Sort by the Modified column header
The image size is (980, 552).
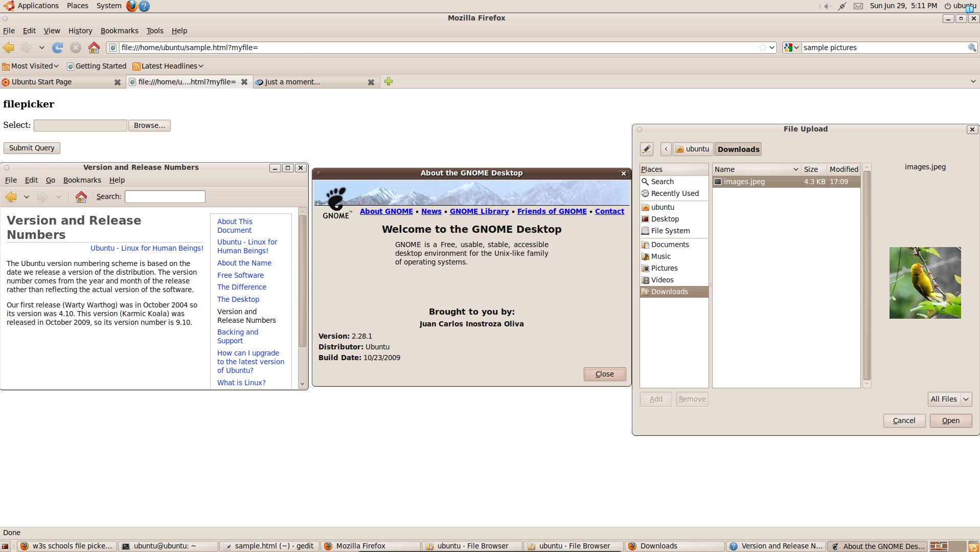[x=844, y=169]
